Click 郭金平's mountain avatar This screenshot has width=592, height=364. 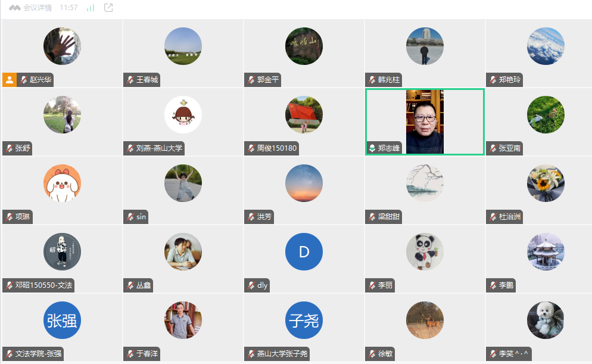point(304,46)
